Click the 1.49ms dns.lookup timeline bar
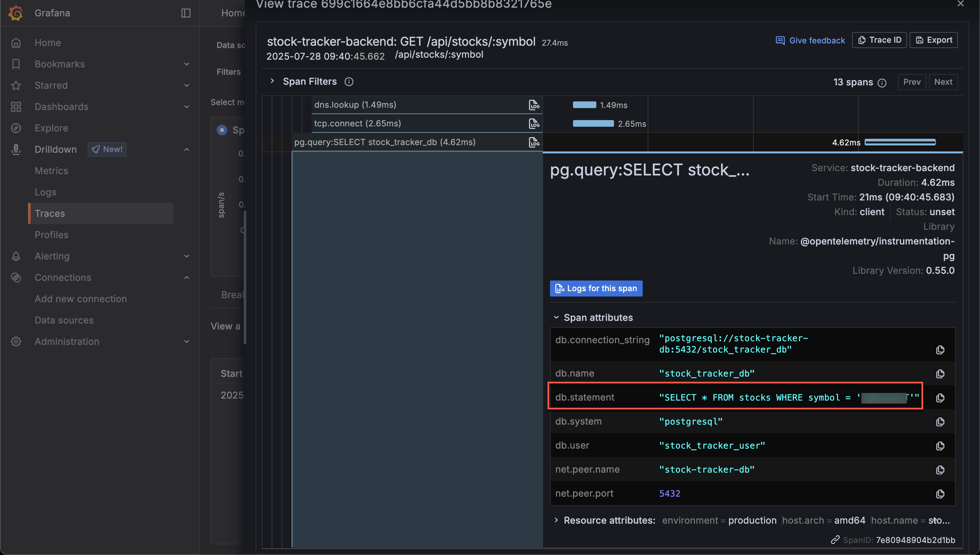This screenshot has height=555, width=980. coord(584,105)
